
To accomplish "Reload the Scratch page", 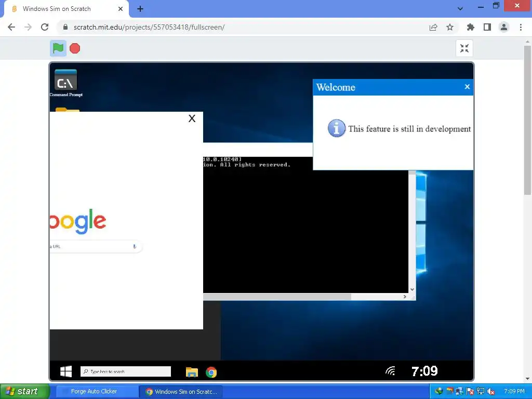I will [x=45, y=27].
